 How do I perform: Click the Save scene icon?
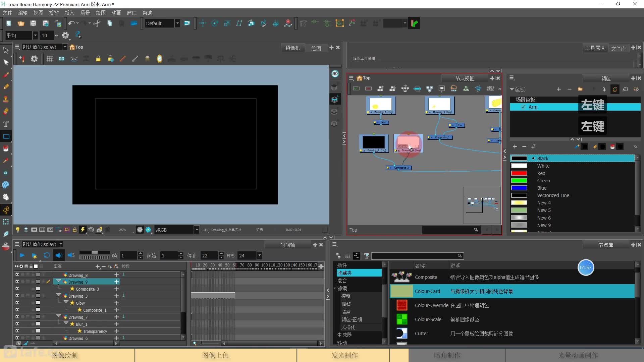tap(33, 23)
